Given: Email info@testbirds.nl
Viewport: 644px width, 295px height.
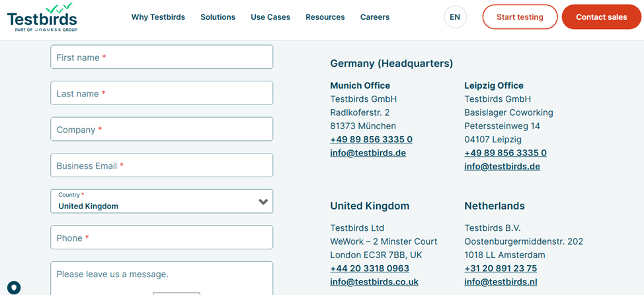Looking at the screenshot, I should click(501, 282).
